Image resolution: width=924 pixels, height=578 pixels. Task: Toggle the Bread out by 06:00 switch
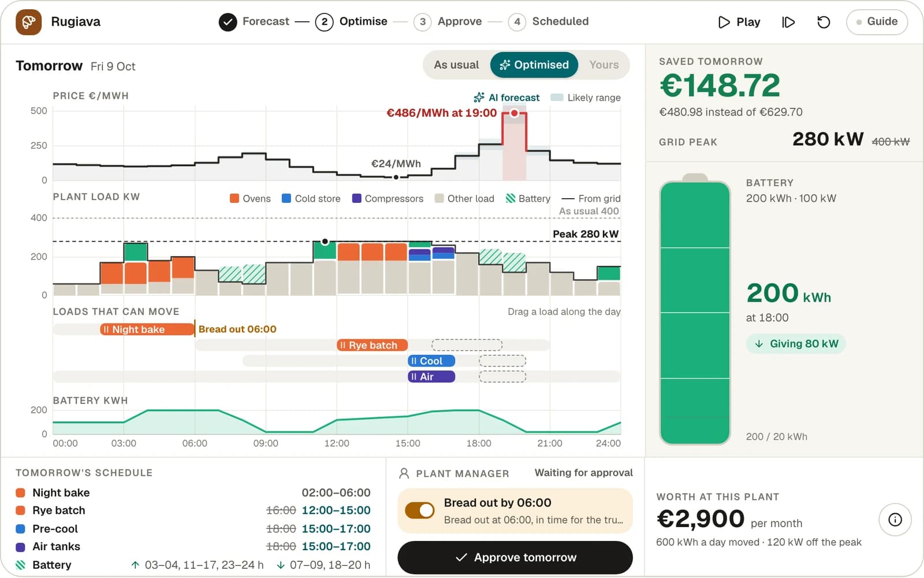click(x=420, y=510)
